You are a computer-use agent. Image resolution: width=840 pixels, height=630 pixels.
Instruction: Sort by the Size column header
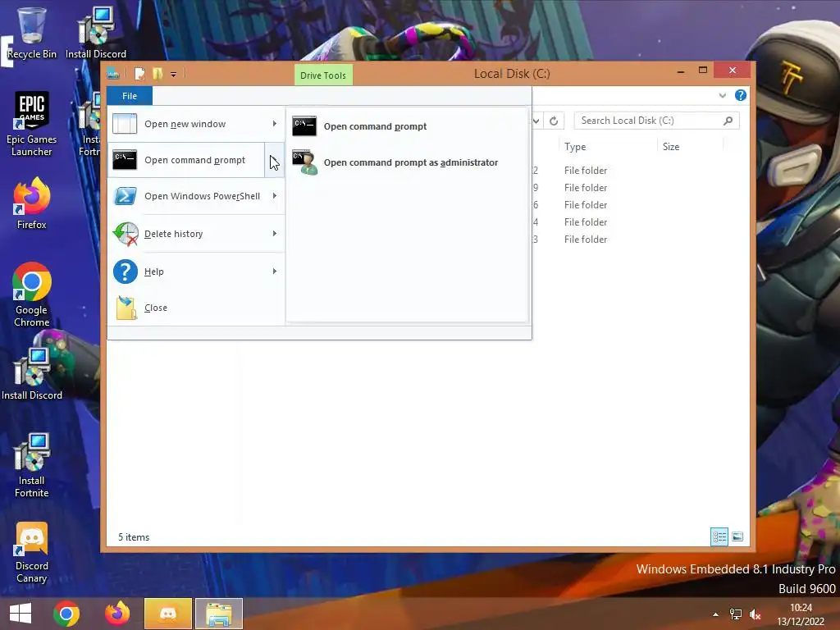coord(690,147)
